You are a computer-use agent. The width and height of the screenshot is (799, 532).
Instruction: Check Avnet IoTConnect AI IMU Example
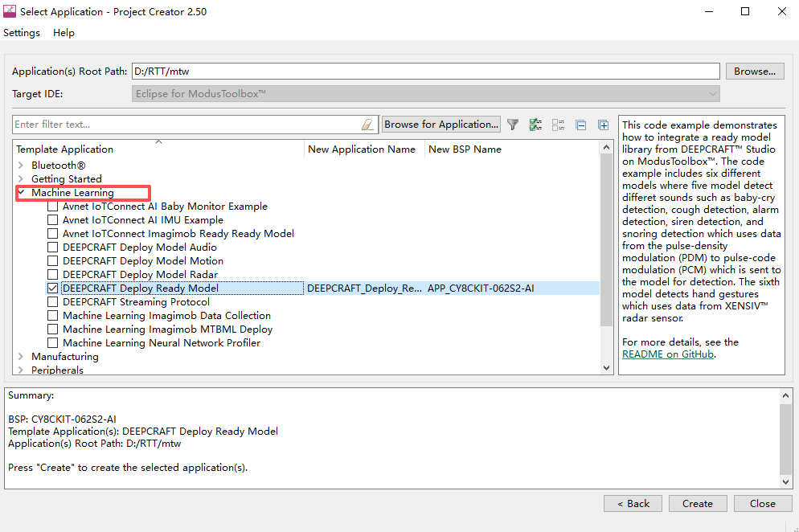[52, 220]
